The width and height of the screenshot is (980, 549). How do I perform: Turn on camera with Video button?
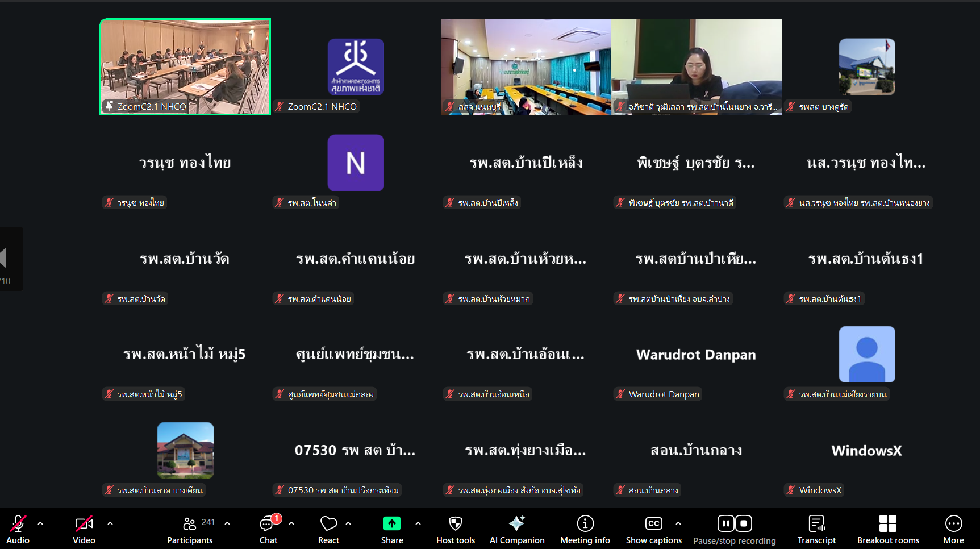coord(84,523)
